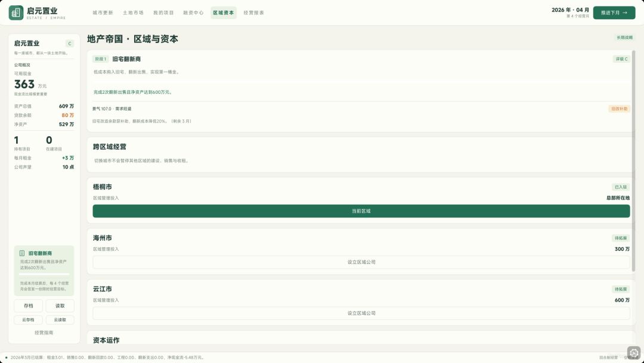Open the 城市更新 tab

[103, 13]
